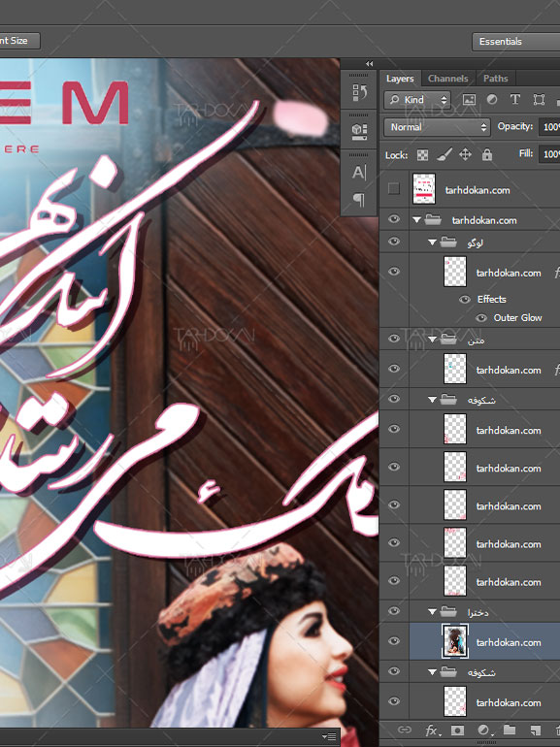560x747 pixels.
Task: Filter layers by shape layers icon
Action: (x=539, y=100)
